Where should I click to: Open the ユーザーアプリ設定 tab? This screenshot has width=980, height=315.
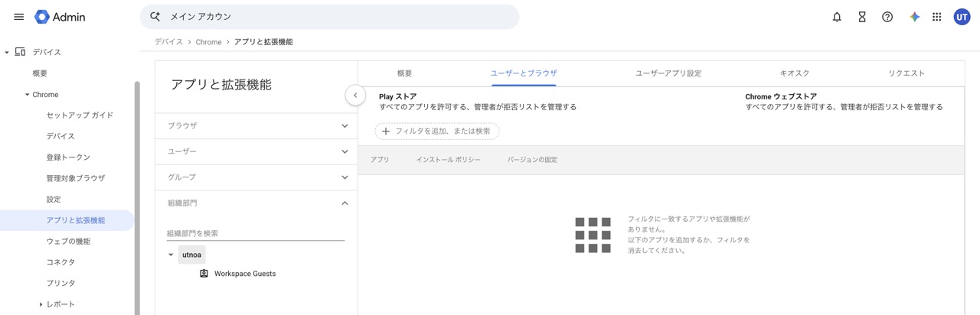pos(668,73)
